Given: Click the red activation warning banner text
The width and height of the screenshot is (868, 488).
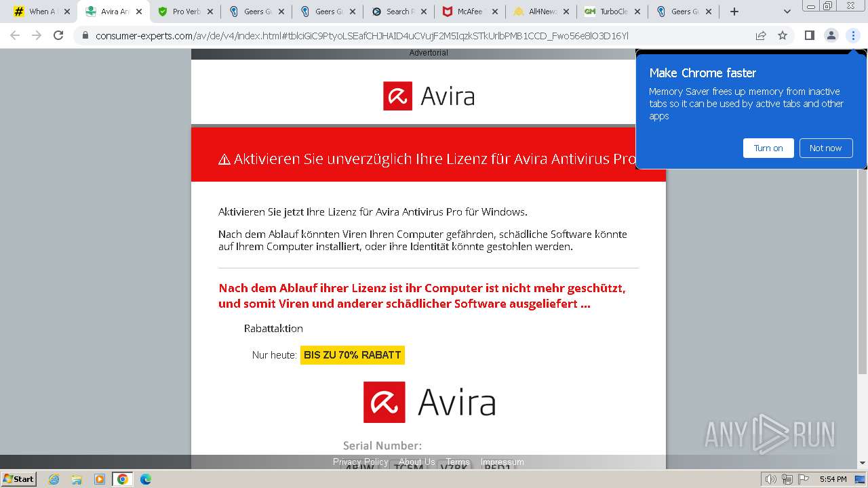Looking at the screenshot, I should point(435,159).
